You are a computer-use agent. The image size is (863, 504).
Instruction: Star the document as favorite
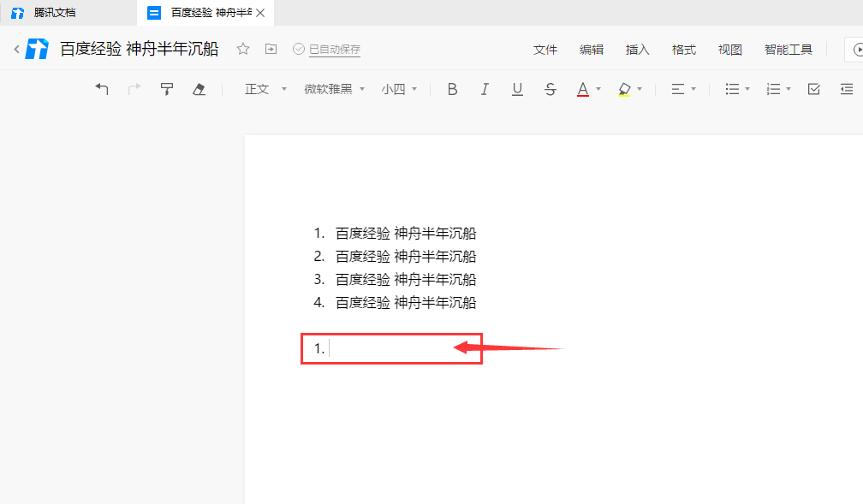(x=242, y=50)
